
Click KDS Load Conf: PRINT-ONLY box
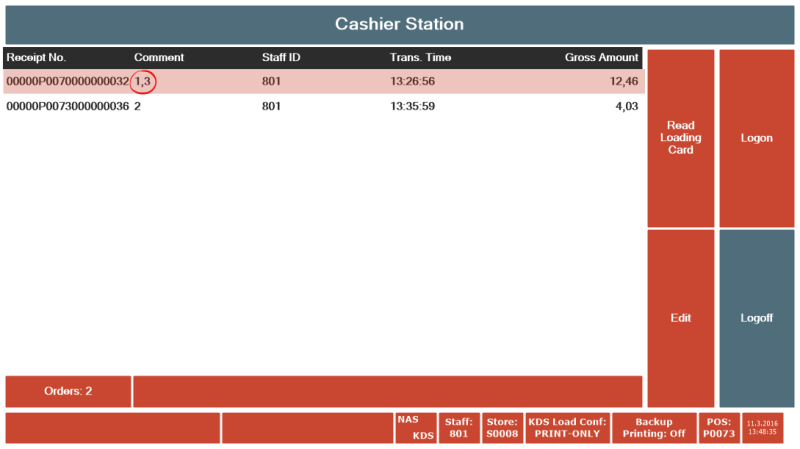(x=567, y=428)
